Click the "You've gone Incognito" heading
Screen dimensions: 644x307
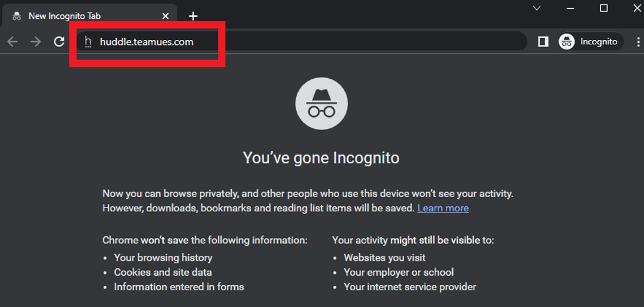(x=321, y=158)
